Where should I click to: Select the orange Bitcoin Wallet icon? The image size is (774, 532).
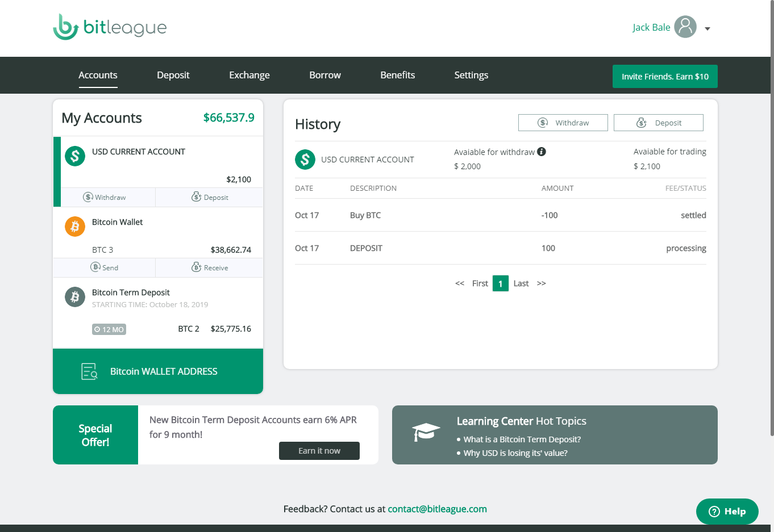tap(75, 226)
